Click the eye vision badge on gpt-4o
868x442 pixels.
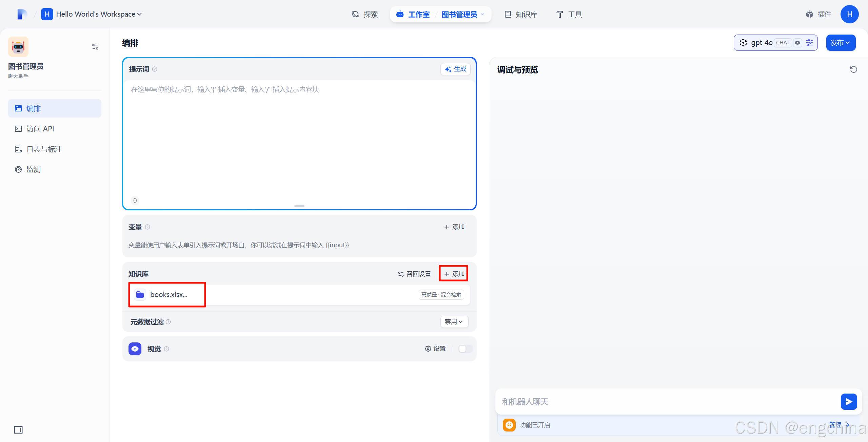tap(797, 43)
